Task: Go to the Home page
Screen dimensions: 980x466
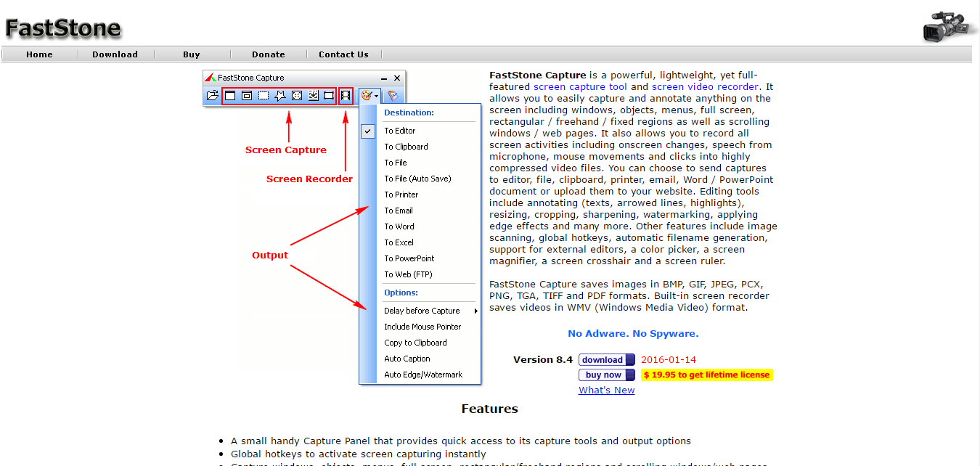Action: pos(39,54)
